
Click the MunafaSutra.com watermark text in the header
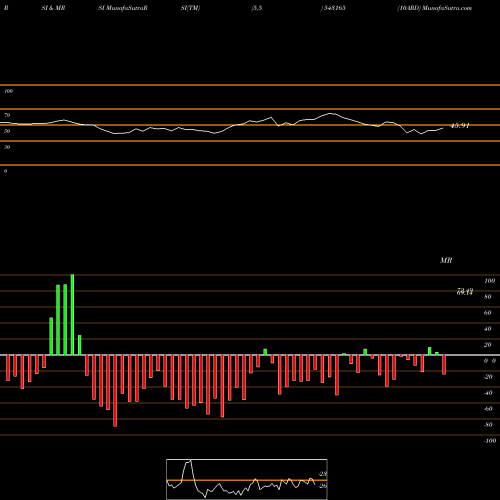(447, 8)
